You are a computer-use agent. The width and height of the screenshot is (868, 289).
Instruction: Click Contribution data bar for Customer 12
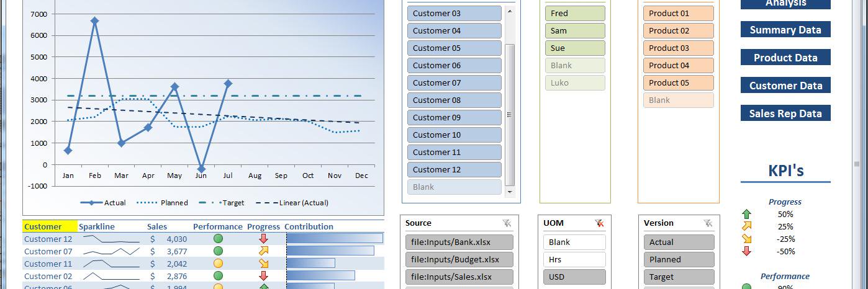[335, 239]
